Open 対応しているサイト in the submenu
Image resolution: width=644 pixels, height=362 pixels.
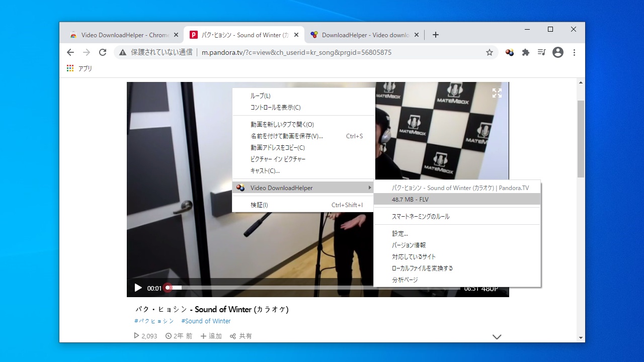coord(457,257)
